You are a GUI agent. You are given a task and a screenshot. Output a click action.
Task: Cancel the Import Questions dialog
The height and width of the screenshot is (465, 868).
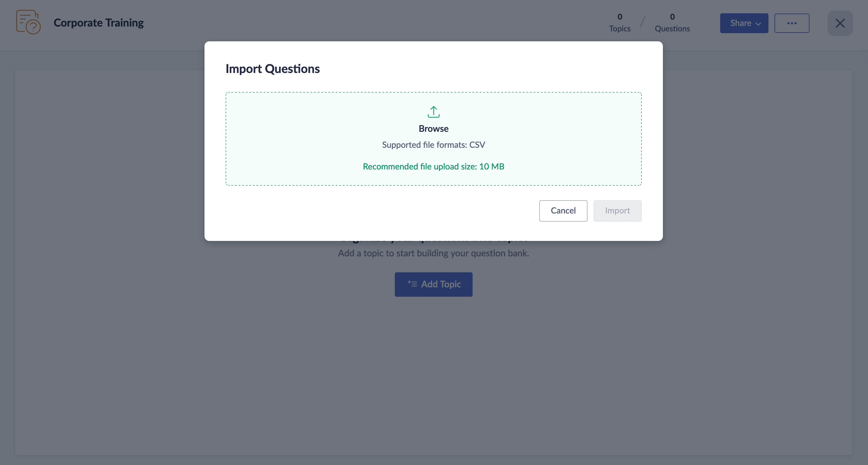(563, 211)
